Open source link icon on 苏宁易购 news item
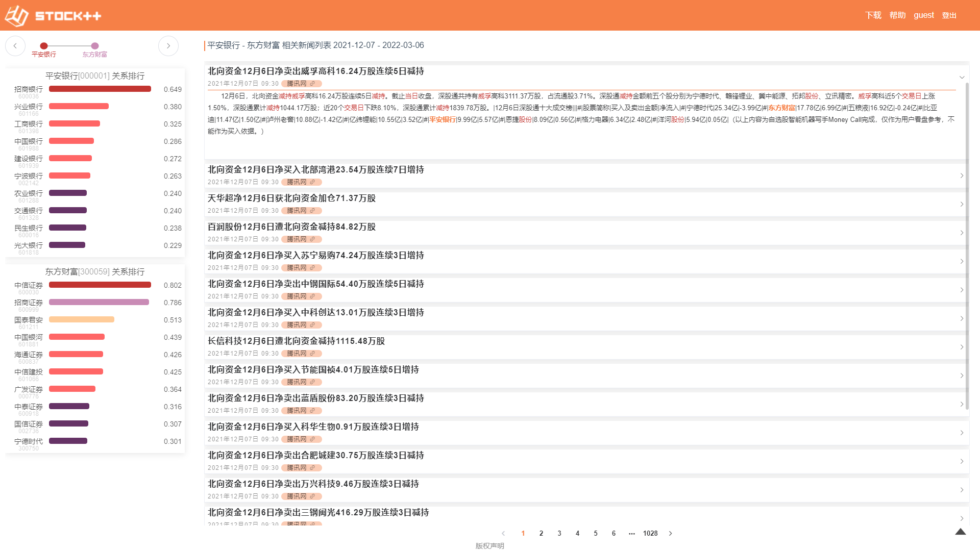The width and height of the screenshot is (980, 551). 312,268
